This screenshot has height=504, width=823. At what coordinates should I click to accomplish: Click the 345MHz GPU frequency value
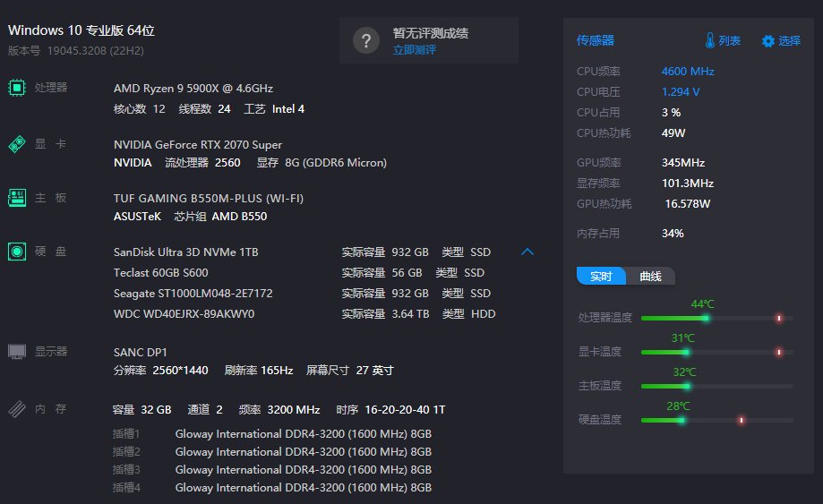click(x=683, y=163)
